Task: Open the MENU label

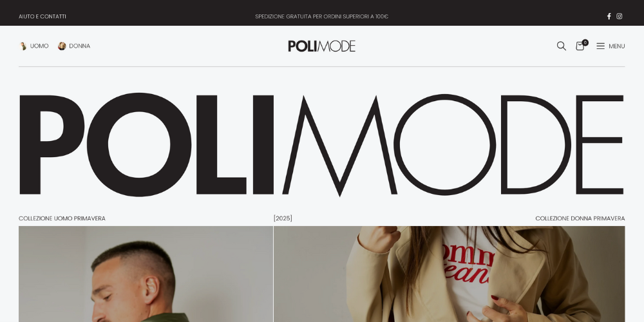Action: click(616, 46)
